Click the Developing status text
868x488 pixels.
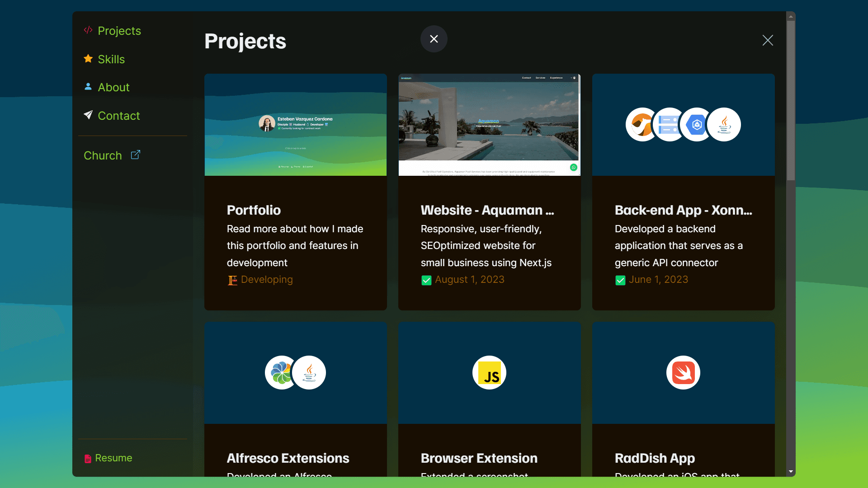pyautogui.click(x=267, y=280)
